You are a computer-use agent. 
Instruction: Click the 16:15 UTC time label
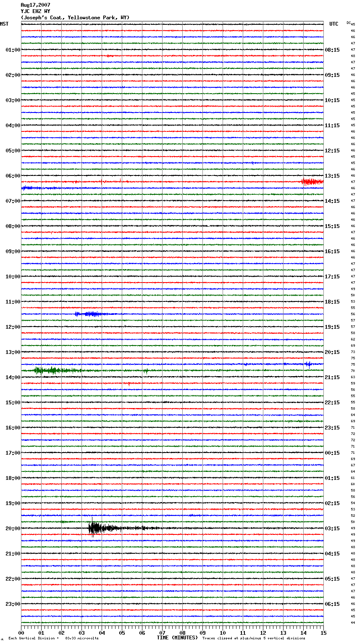[332, 251]
